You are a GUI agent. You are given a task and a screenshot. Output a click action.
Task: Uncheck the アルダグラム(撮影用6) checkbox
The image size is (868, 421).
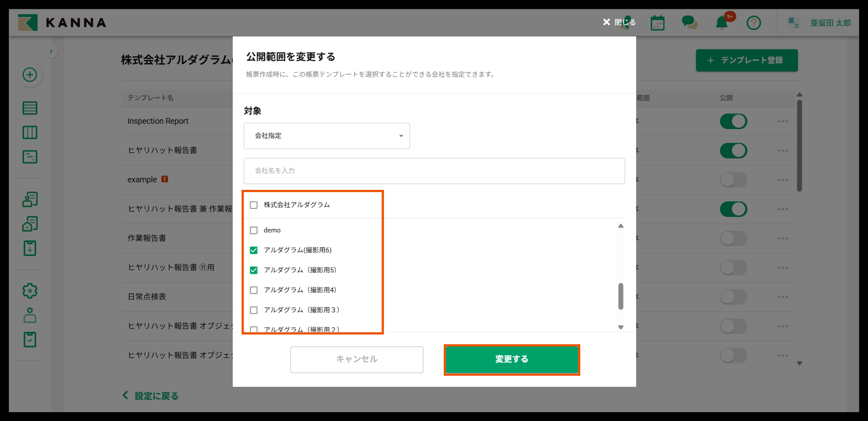point(254,250)
